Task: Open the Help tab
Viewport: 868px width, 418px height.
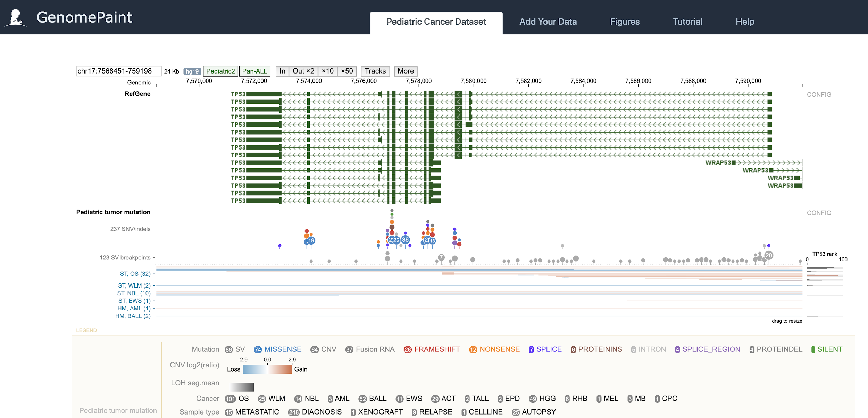Action: [x=745, y=22]
